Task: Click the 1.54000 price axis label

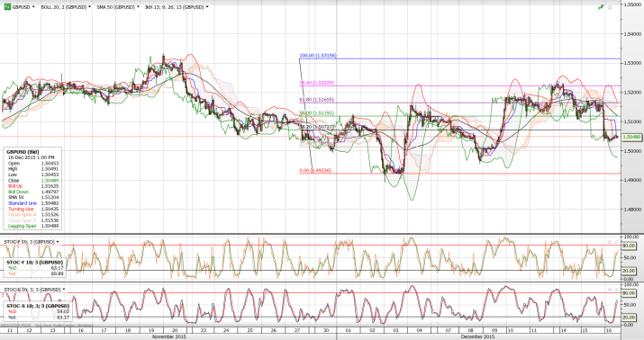Action: coord(632,34)
